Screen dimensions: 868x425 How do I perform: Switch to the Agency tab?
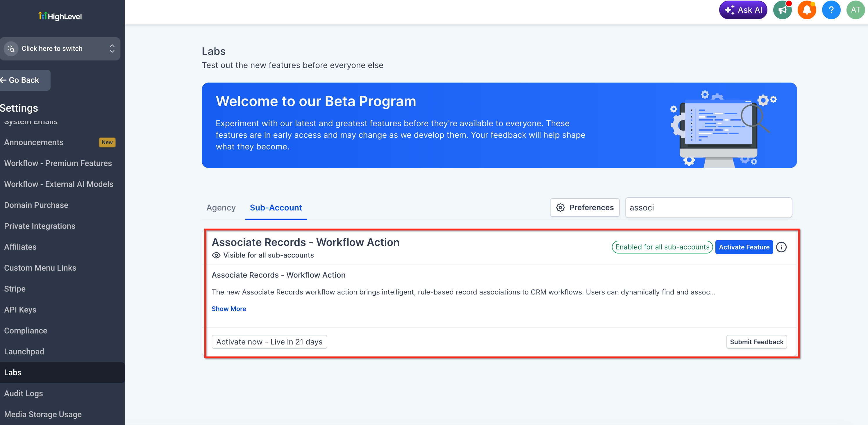click(x=221, y=208)
